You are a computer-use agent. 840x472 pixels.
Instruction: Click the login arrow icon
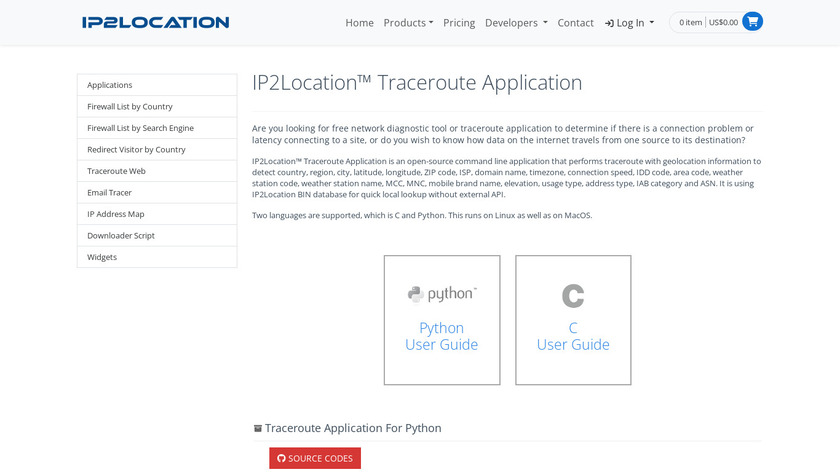pyautogui.click(x=609, y=23)
